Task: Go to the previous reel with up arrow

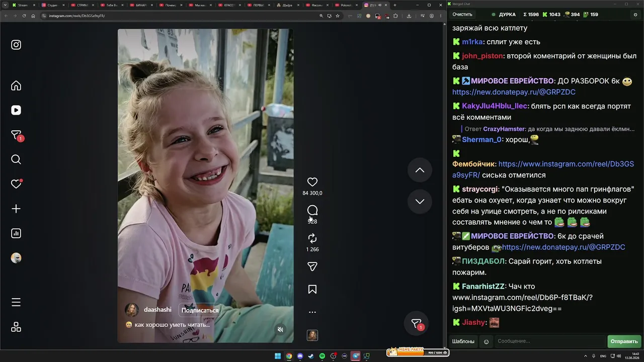Action: pyautogui.click(x=420, y=170)
